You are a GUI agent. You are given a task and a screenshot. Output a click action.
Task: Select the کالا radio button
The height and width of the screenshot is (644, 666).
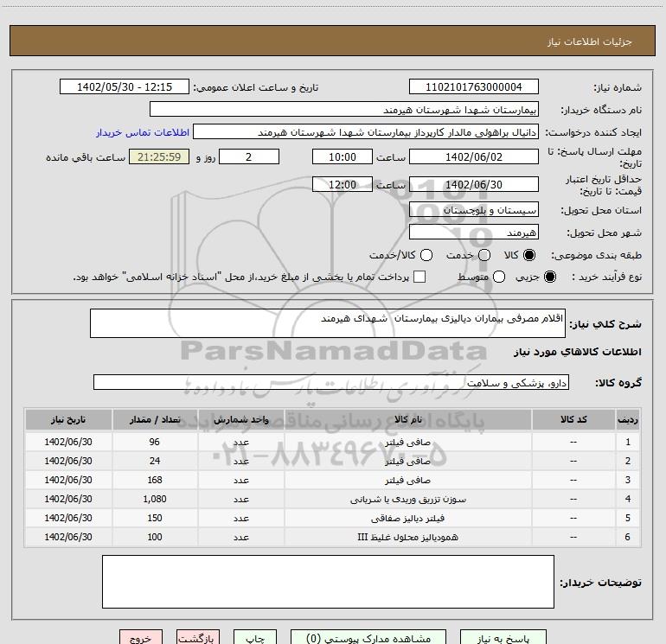[529, 255]
